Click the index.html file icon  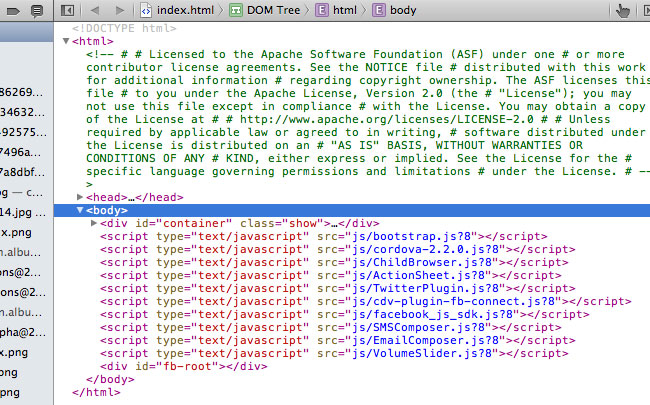[x=146, y=10]
